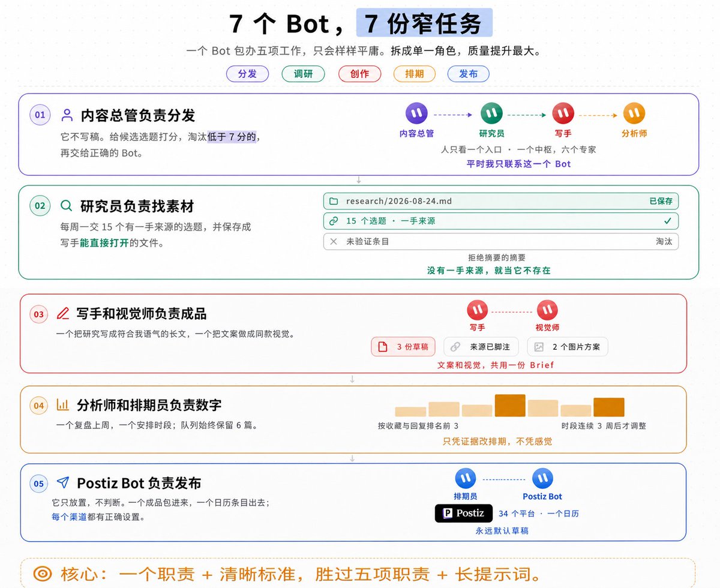This screenshot has height=588, width=720.
Task: Click the purple 内容总管 bot avatar
Action: [416, 113]
